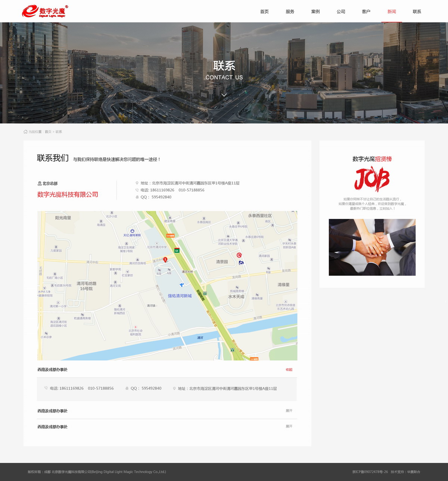This screenshot has width=448, height=481.
Task: Click the 首页 breadcrumb link
Action: click(x=48, y=132)
